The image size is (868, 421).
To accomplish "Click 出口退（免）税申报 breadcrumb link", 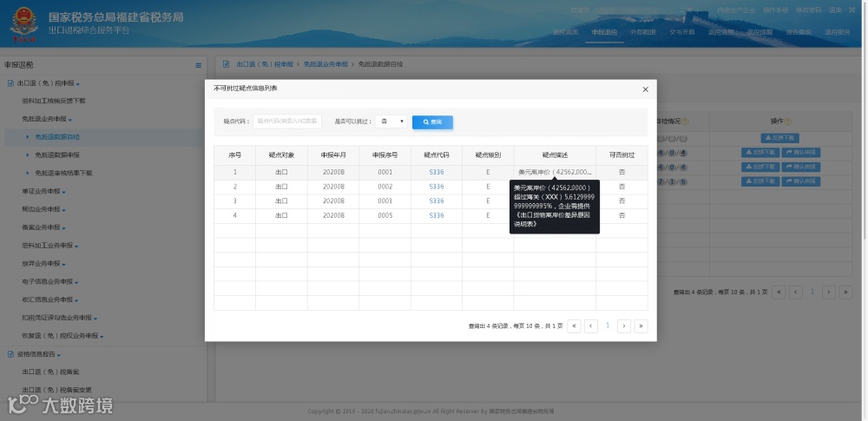I will (x=265, y=64).
